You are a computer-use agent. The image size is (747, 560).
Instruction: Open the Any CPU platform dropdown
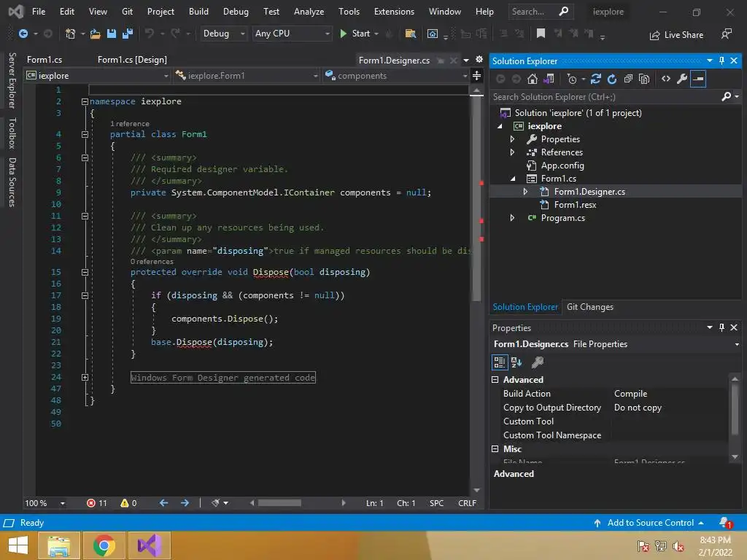coord(292,34)
